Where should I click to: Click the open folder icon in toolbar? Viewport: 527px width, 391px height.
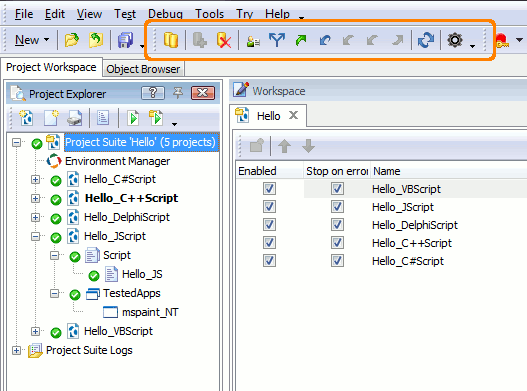tap(72, 40)
